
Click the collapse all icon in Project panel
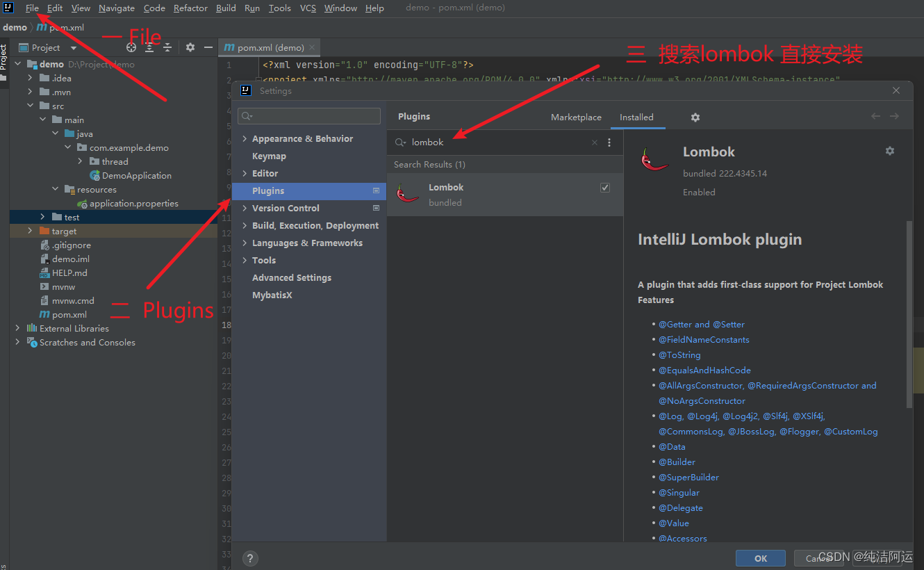(x=167, y=47)
